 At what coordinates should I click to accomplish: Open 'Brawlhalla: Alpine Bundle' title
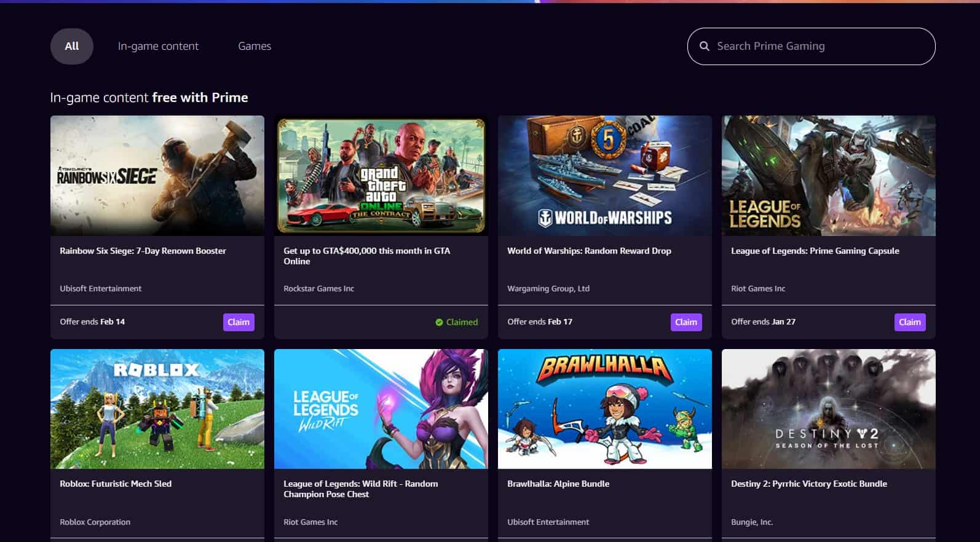[558, 484]
